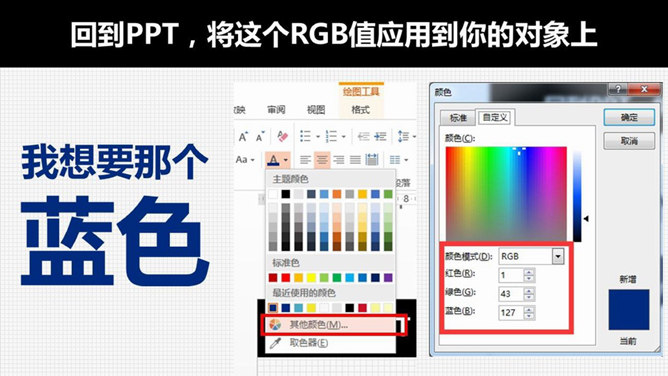Screen dimensions: 668x376
Task: Click the increase font size icon
Action: click(243, 137)
